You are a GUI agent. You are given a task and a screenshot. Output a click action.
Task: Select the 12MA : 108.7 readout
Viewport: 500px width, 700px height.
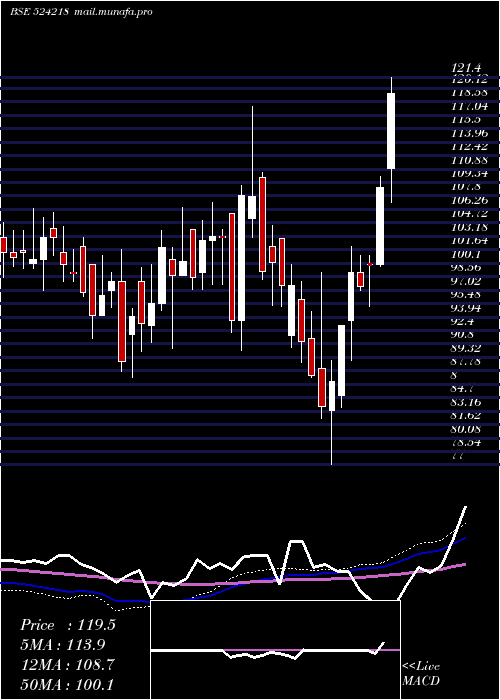67,665
